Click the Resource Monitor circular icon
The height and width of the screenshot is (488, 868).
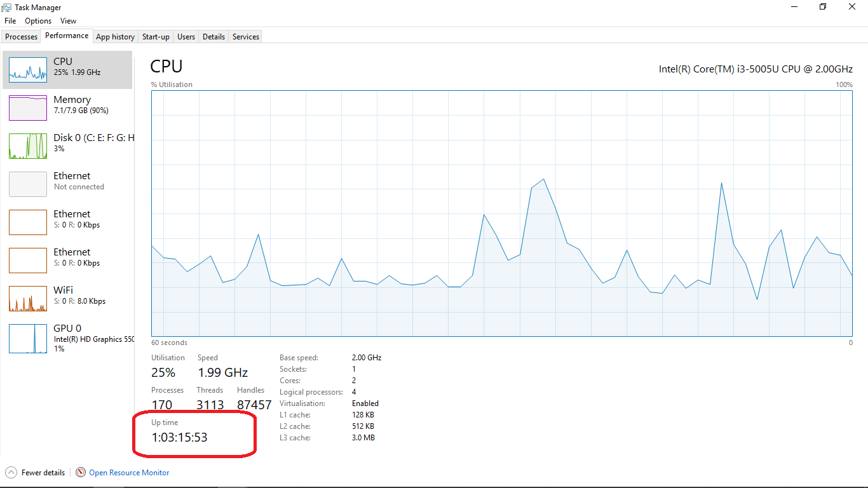(80, 472)
